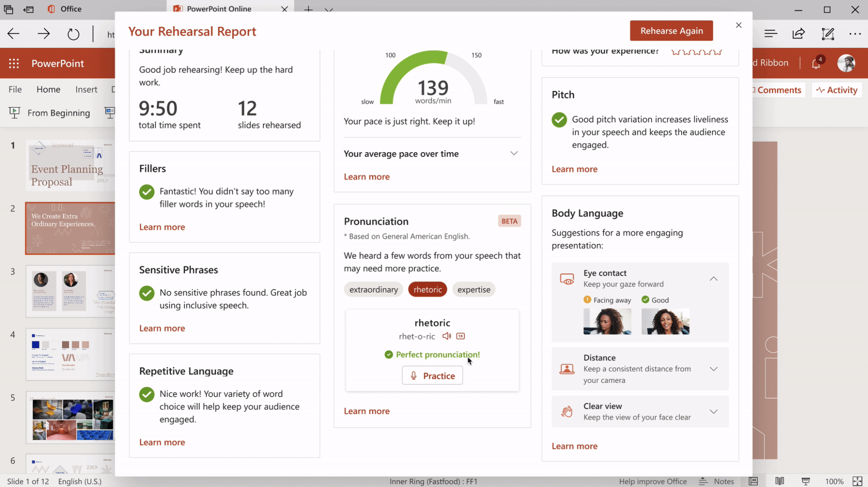Viewport: 868px width, 487px height.
Task: Click the browser refresh icon
Action: pyautogui.click(x=73, y=34)
